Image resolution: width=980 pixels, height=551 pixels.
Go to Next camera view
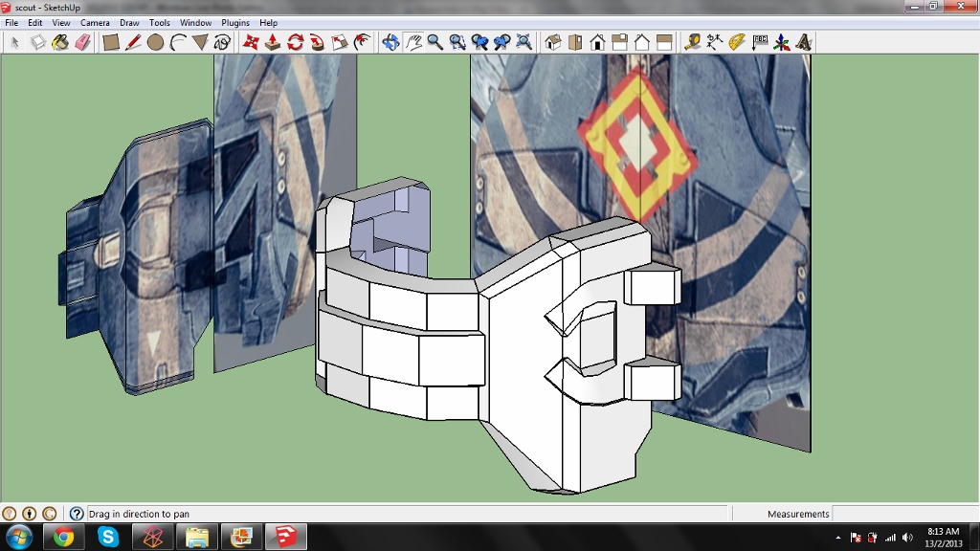501,42
